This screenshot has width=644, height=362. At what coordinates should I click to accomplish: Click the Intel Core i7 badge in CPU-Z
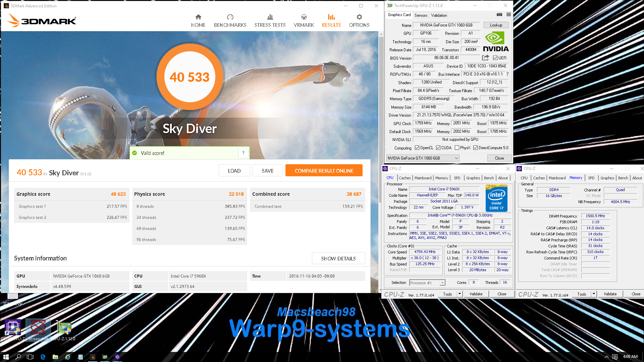coord(496,198)
